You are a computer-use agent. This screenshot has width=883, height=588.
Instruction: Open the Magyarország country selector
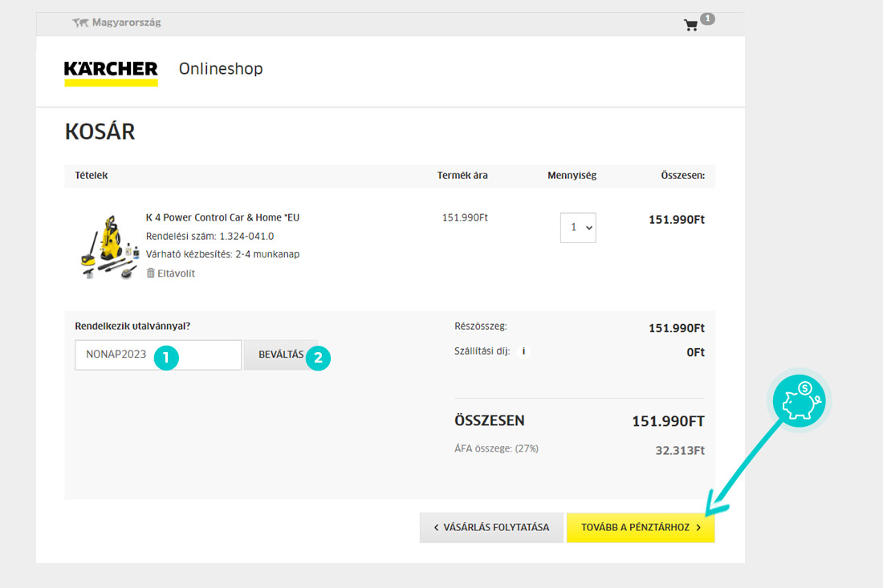[x=116, y=22]
